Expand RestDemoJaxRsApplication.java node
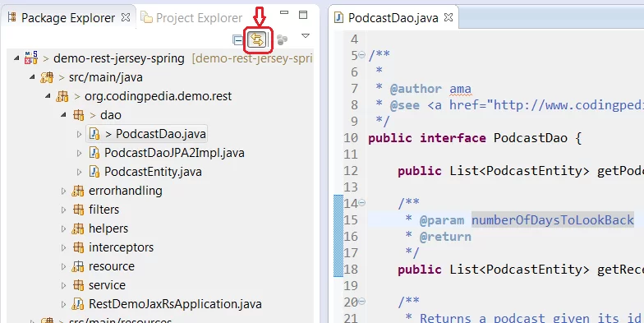 click(64, 304)
